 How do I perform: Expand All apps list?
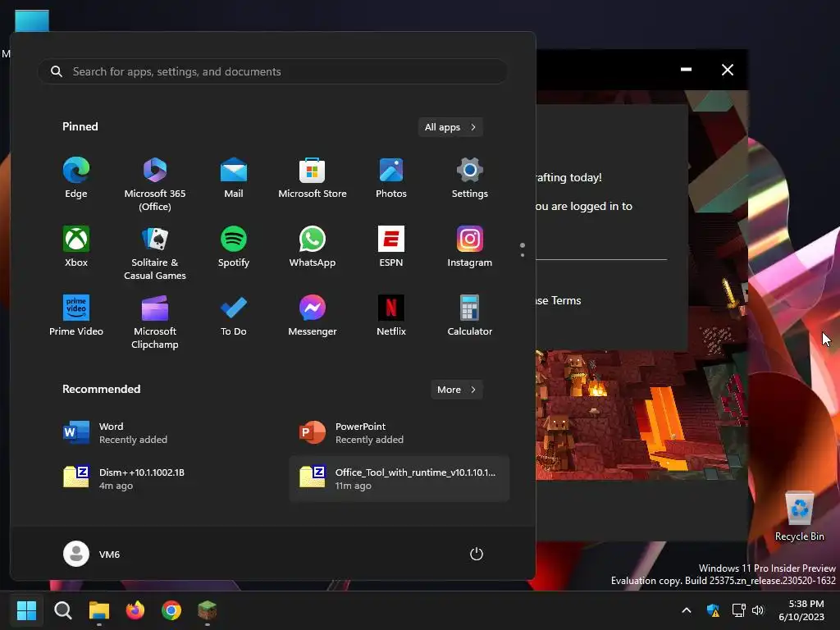point(450,127)
